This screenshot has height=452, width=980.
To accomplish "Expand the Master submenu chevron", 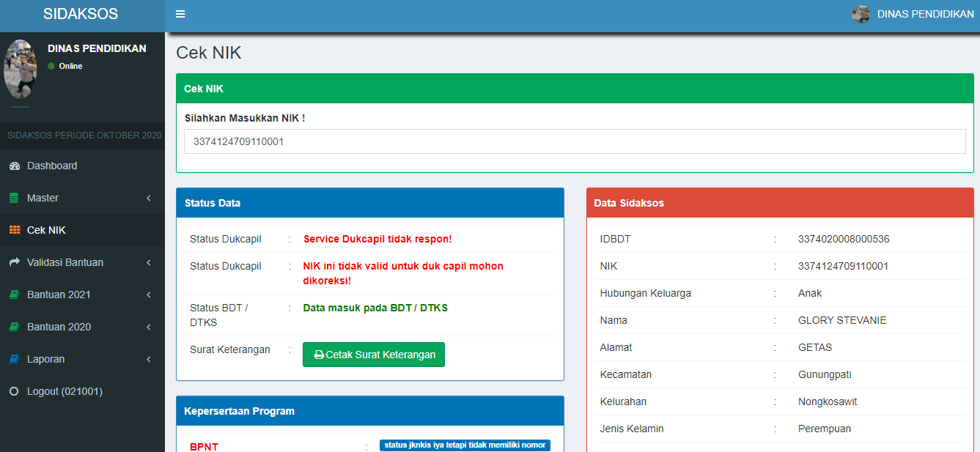I will pos(149,198).
